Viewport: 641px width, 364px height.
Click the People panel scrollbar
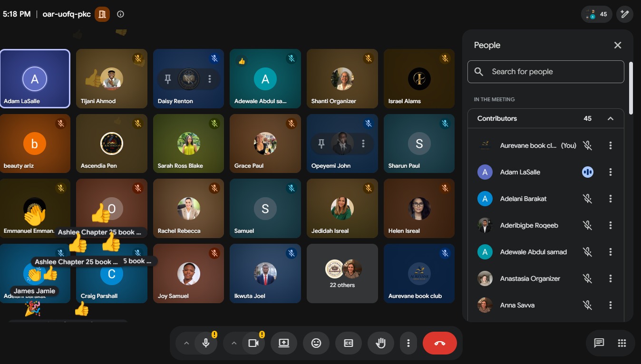(x=631, y=88)
